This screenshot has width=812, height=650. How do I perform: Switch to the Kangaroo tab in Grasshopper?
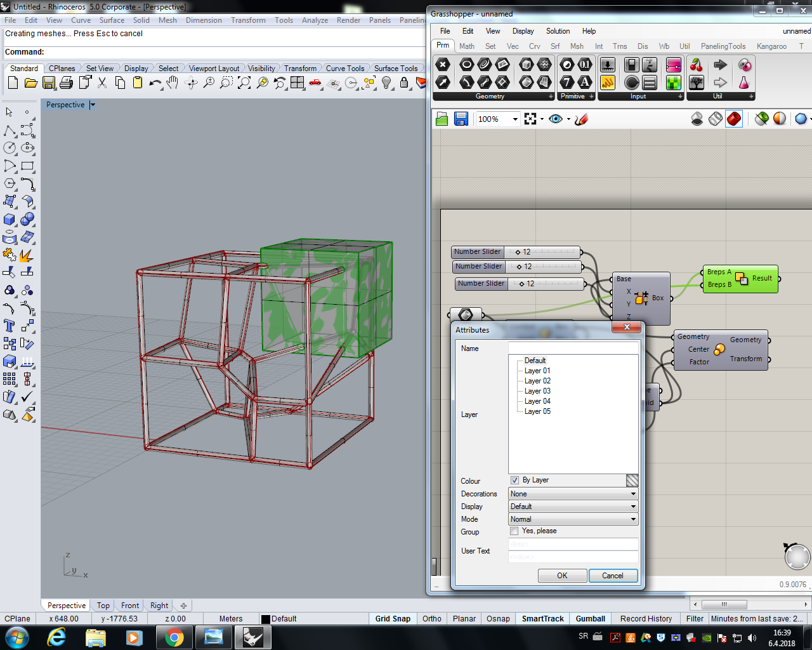point(771,46)
